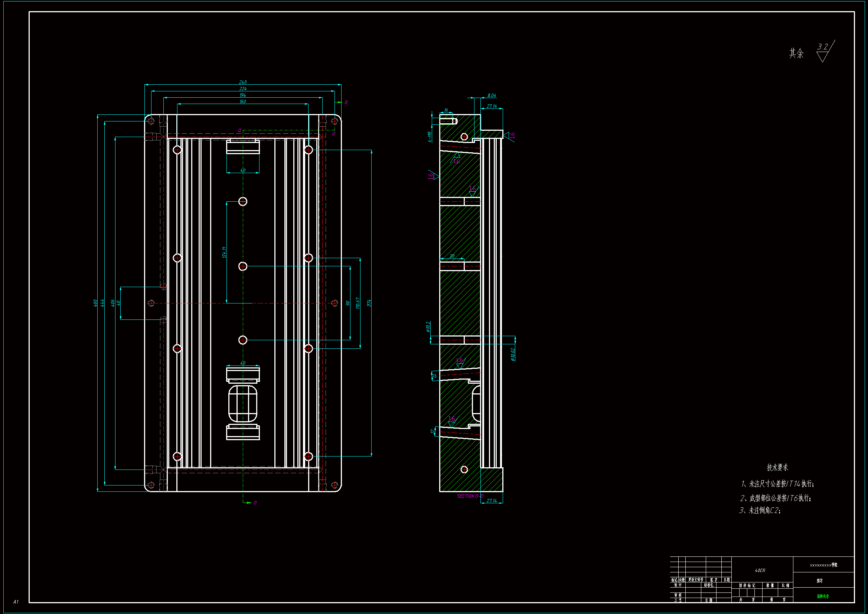Click the 技术要求 heading text
The image size is (868, 614).
click(777, 468)
